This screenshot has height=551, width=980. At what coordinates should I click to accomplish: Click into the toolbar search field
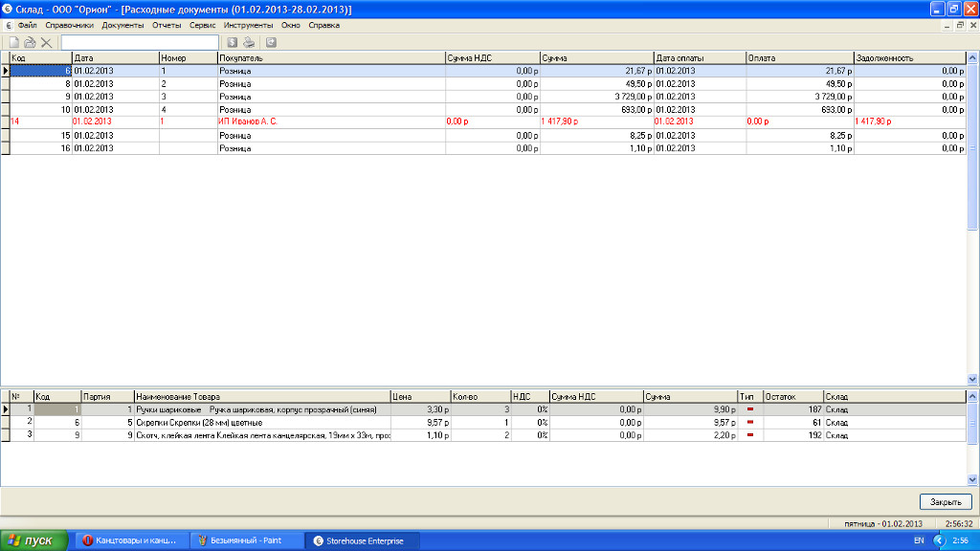tap(140, 42)
